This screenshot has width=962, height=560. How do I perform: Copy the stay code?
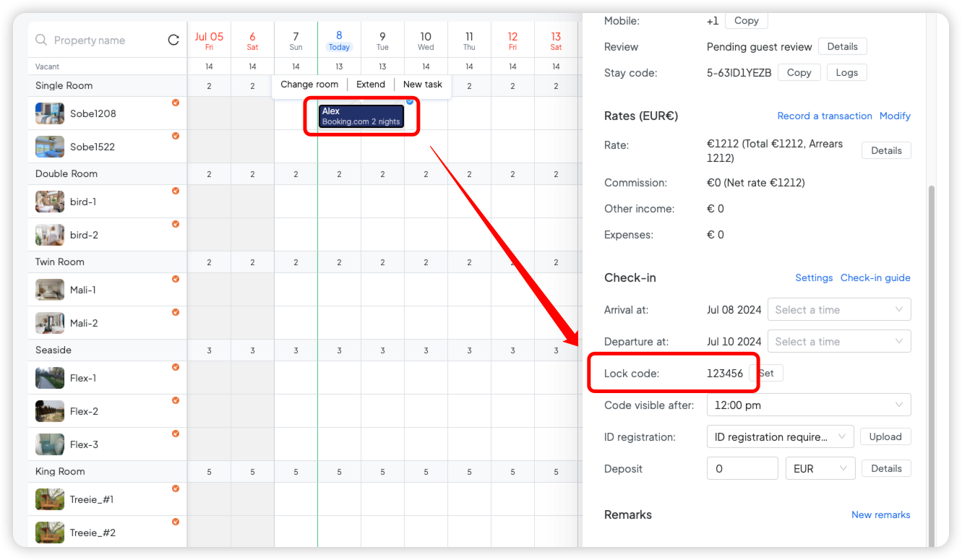(799, 72)
